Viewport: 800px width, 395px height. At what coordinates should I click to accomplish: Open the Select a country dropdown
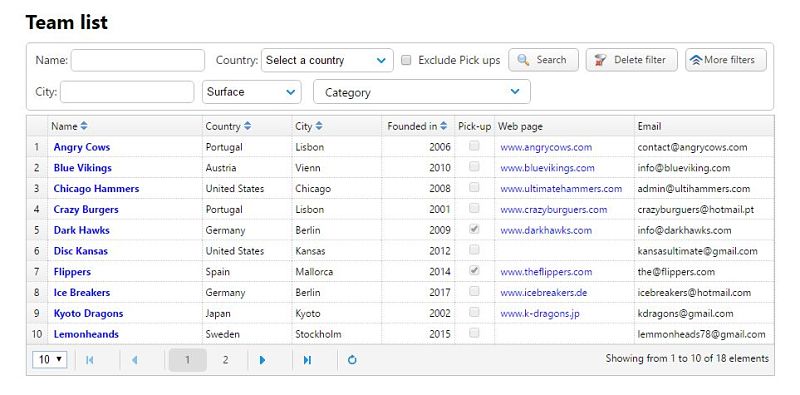(327, 60)
